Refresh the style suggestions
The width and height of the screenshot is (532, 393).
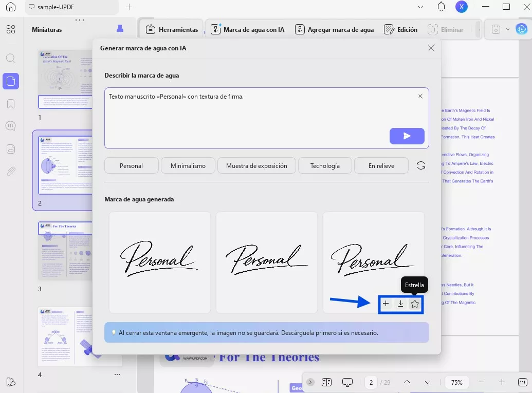[420, 165]
